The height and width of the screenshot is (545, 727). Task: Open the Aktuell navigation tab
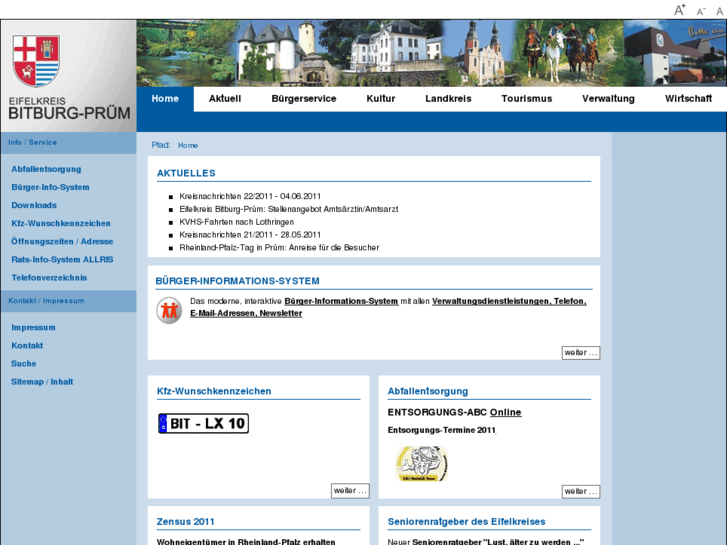(225, 99)
